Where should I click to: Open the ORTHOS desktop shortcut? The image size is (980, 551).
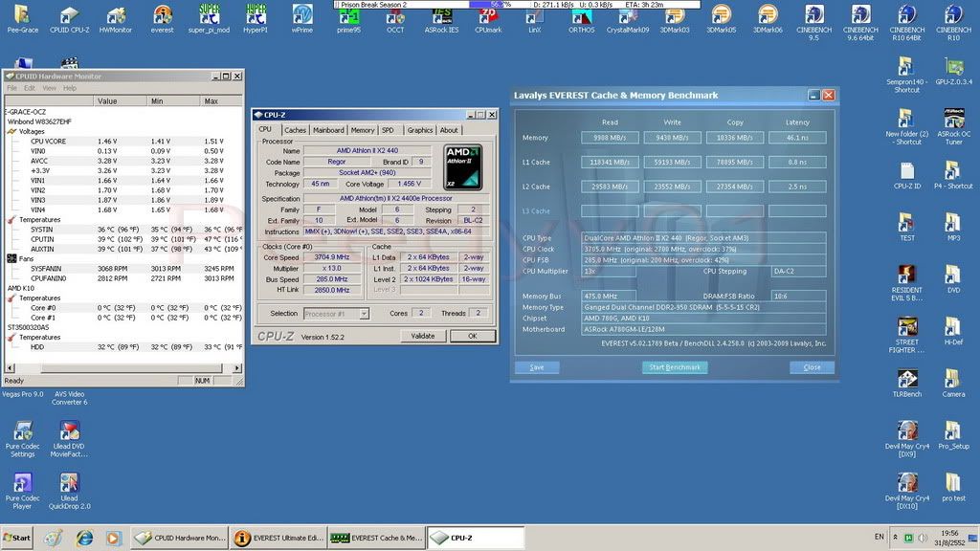581,21
